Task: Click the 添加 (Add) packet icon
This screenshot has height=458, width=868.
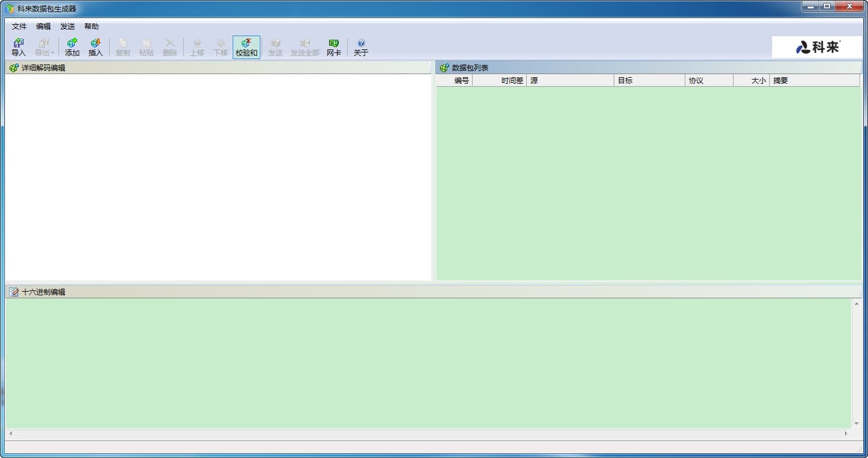Action: click(72, 47)
